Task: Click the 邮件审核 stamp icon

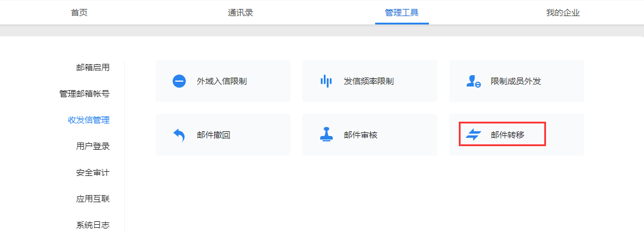Action: click(x=326, y=135)
